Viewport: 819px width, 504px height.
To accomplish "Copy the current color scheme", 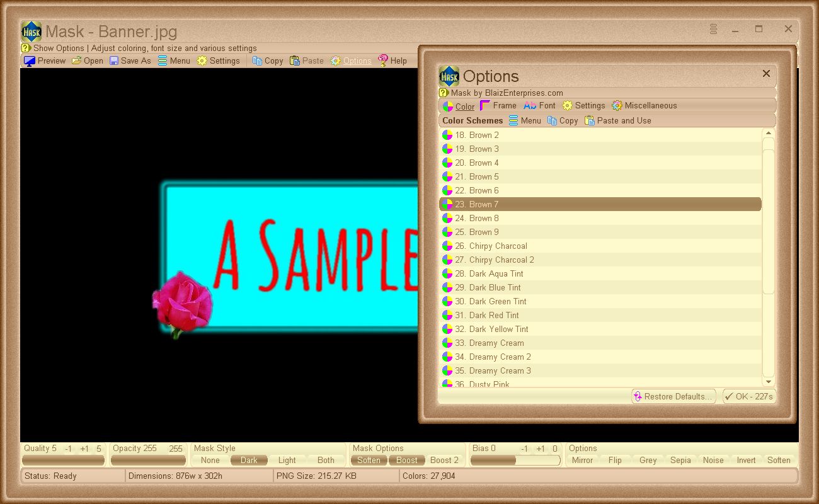I will (x=563, y=120).
